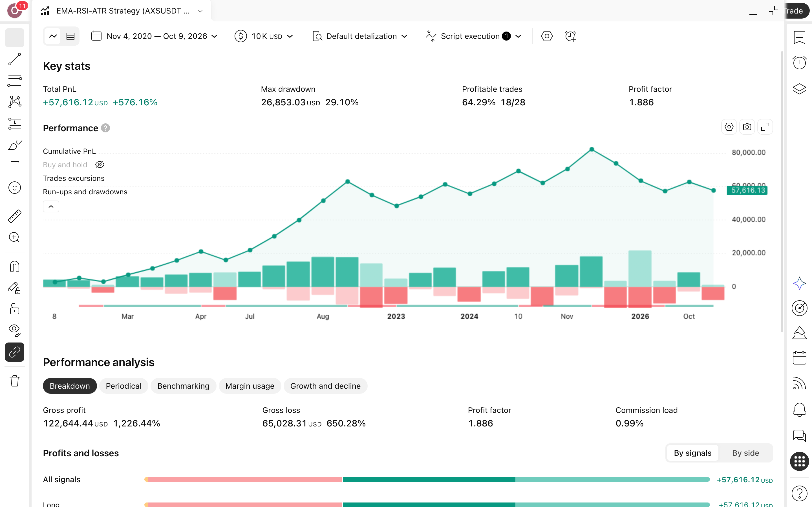Activate the ruler measure tool
Screen dimensions: 812x507
click(x=15, y=216)
